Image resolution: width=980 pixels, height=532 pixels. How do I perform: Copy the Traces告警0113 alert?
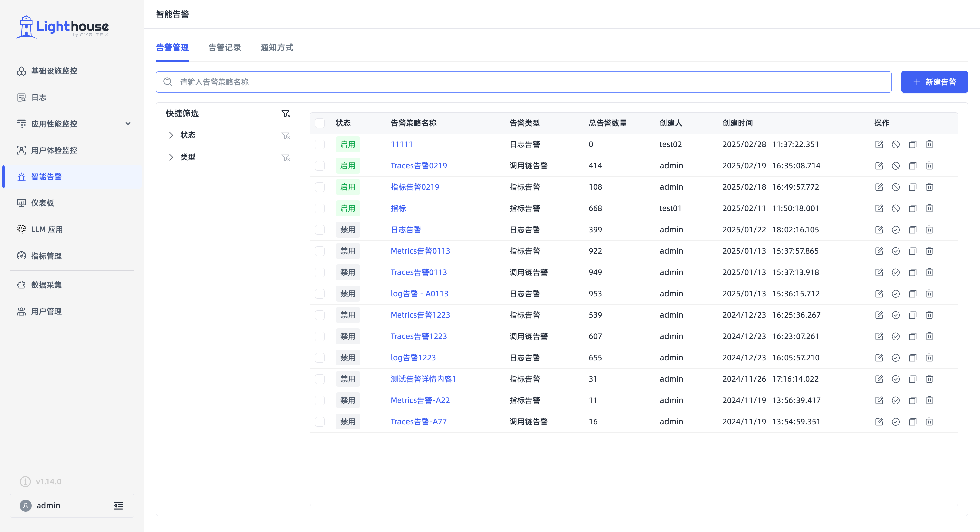pos(912,272)
